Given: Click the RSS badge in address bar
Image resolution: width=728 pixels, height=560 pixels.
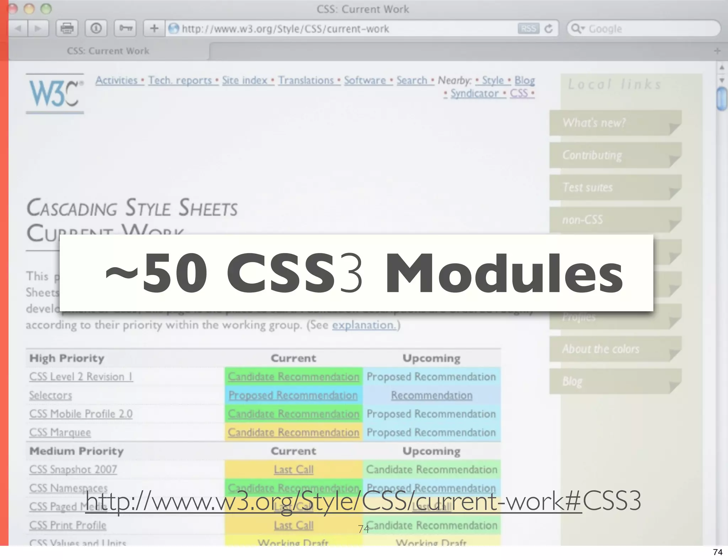Looking at the screenshot, I should tap(528, 28).
